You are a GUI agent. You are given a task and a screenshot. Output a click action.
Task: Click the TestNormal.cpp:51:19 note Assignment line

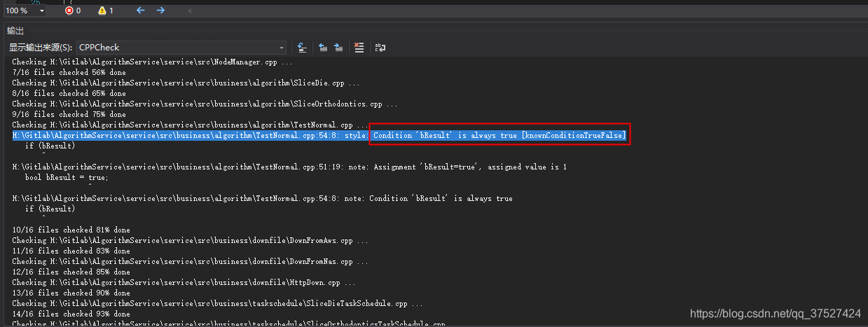[x=289, y=167]
